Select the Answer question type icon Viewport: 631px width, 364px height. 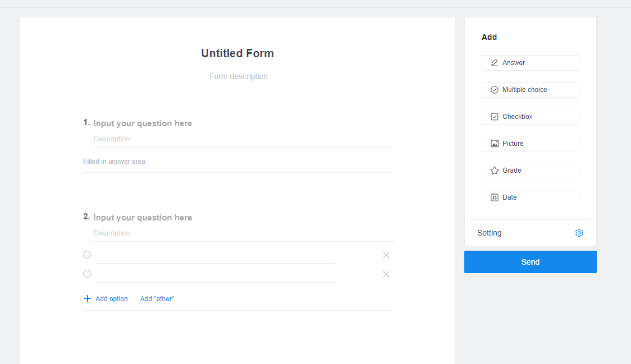(495, 62)
